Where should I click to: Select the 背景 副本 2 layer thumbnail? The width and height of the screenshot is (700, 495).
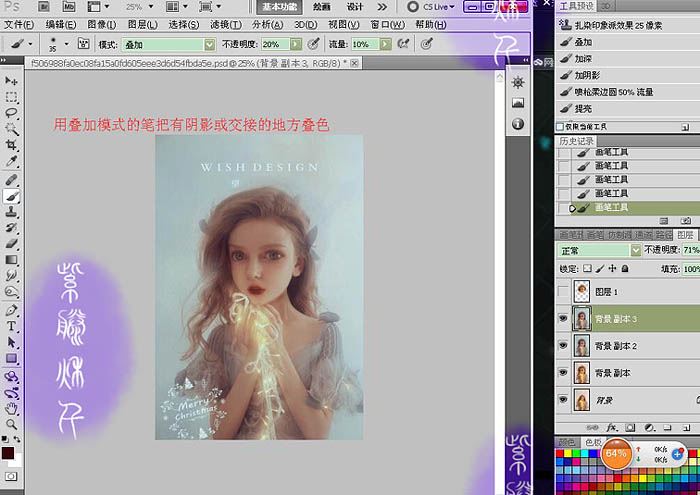point(581,346)
